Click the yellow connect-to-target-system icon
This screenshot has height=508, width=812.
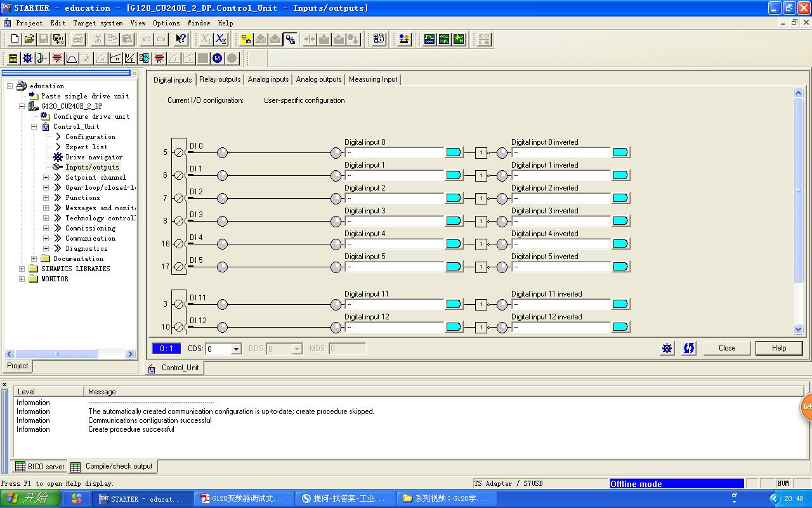(x=246, y=39)
